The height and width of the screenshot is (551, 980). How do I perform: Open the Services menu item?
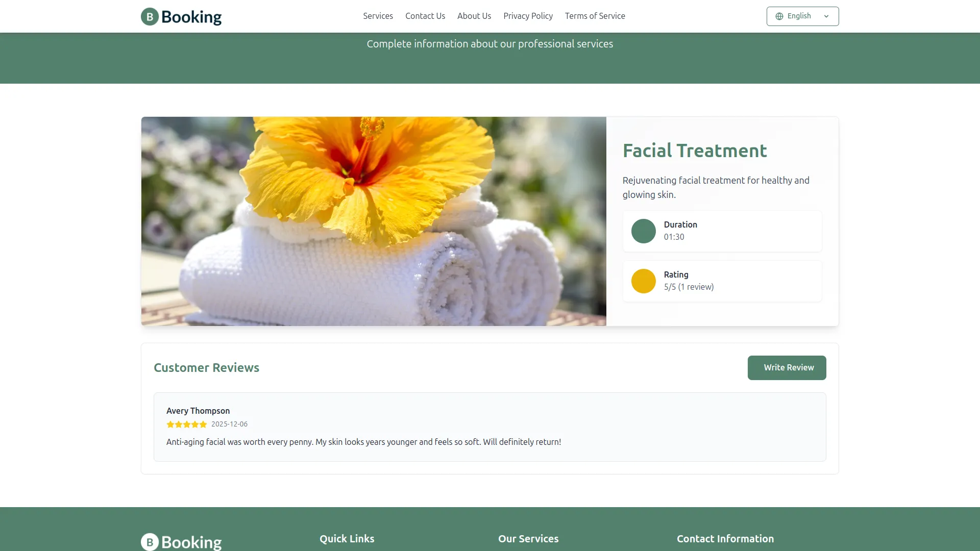click(x=378, y=16)
